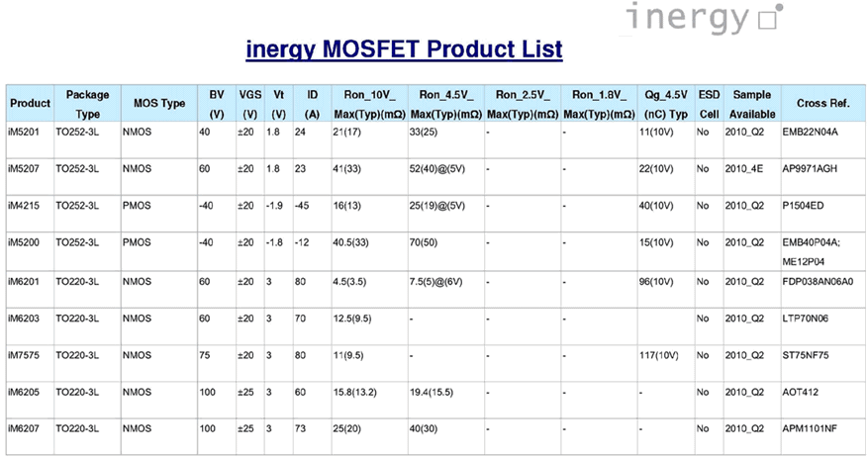Click Ron_4.5V value 25(19)@(5V)
The image size is (868, 458).
[x=436, y=206]
